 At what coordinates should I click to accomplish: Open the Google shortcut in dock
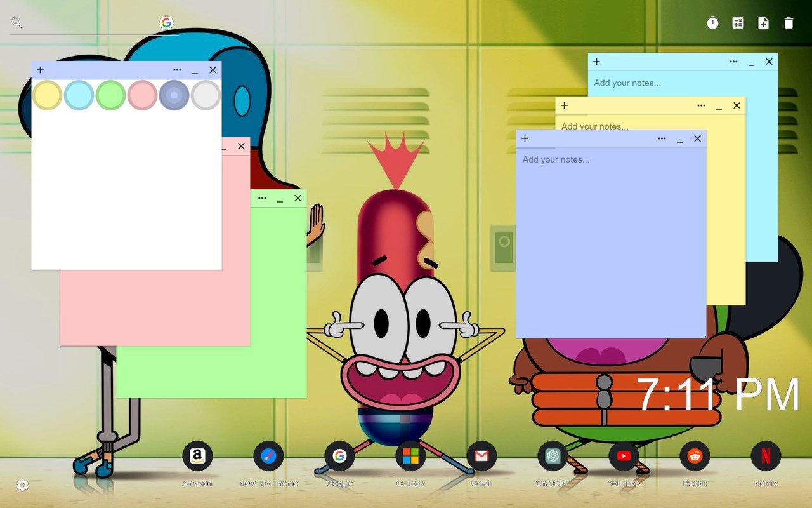click(339, 456)
